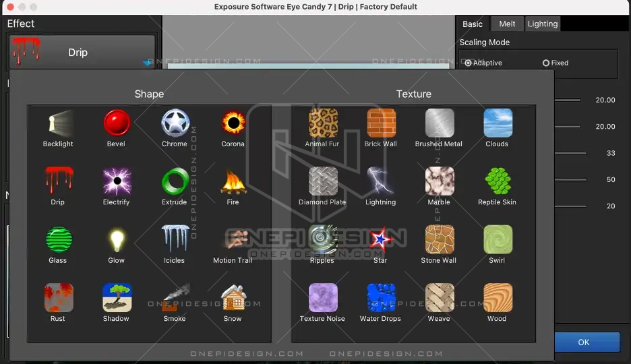Open the Lighting tab
Viewport: 631px width, 364px height.
pos(543,24)
